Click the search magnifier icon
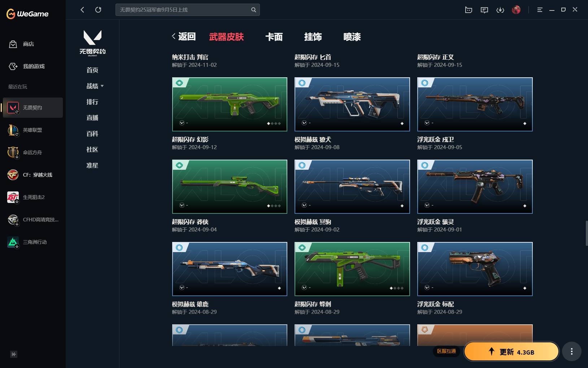588x368 pixels. [253, 10]
